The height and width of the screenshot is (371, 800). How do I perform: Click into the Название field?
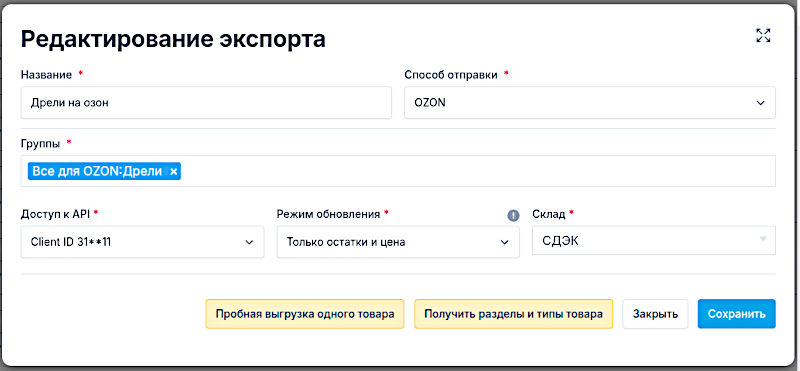tap(206, 103)
